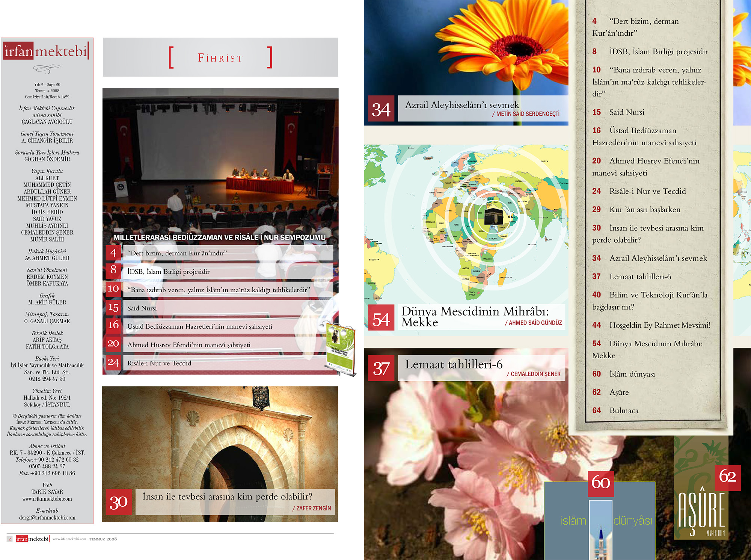Click the red page number 30 badge

(x=118, y=502)
